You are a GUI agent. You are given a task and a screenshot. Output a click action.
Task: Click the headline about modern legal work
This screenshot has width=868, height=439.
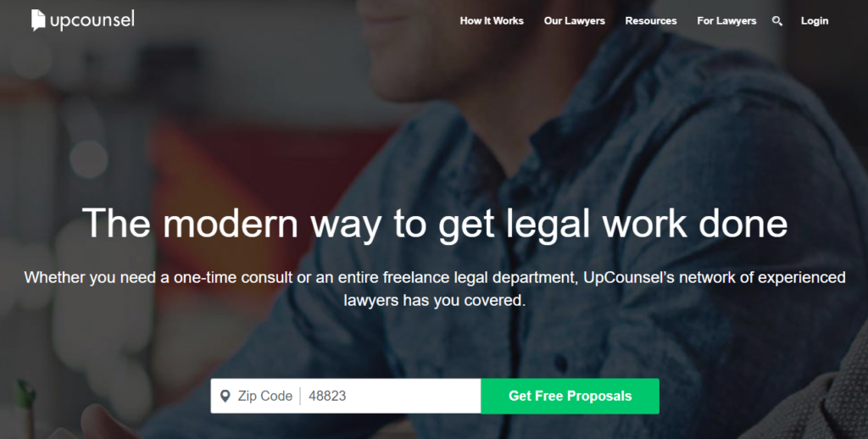435,223
